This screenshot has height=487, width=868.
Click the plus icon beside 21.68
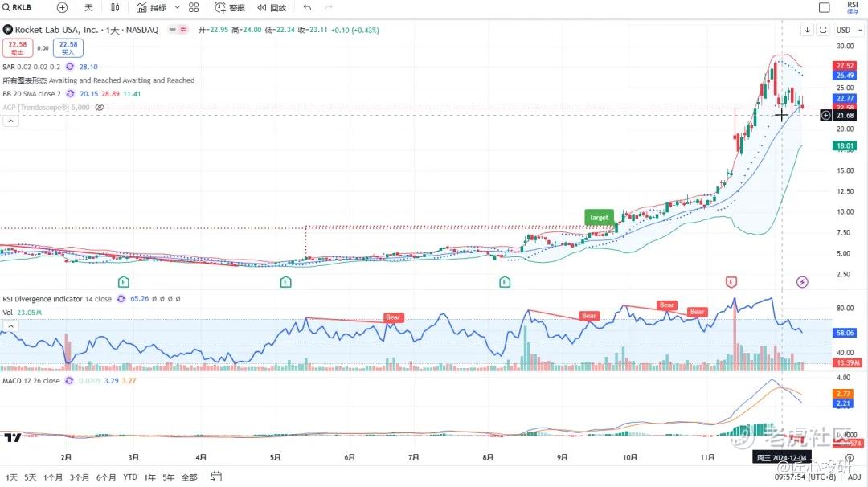click(x=825, y=115)
